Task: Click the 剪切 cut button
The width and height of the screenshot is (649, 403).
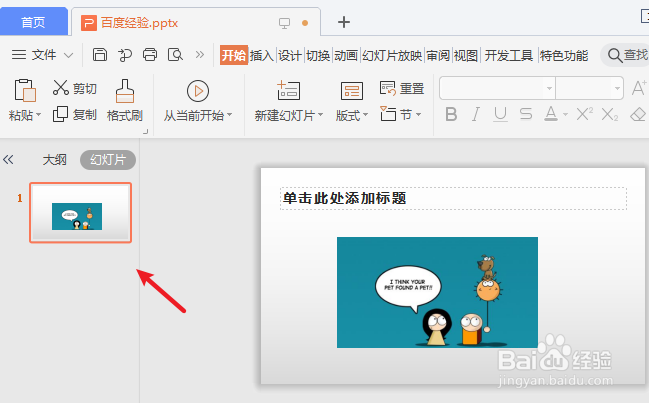Action: tap(75, 88)
